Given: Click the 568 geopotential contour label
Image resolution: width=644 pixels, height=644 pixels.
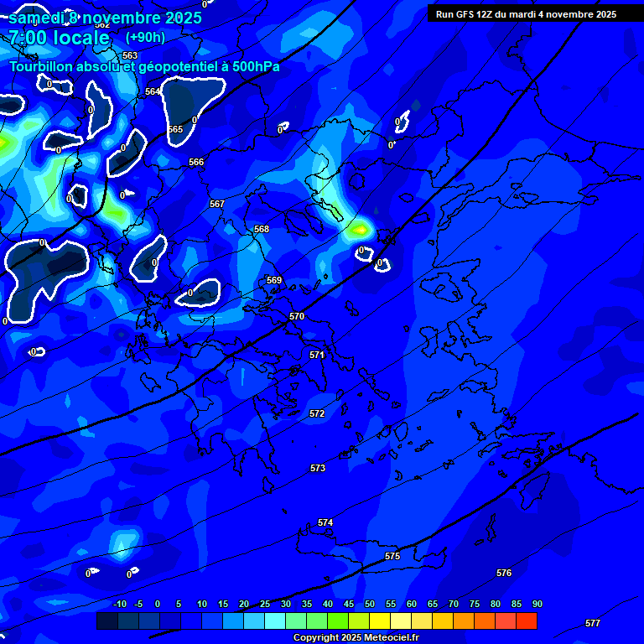Looking at the screenshot, I should 262,229.
